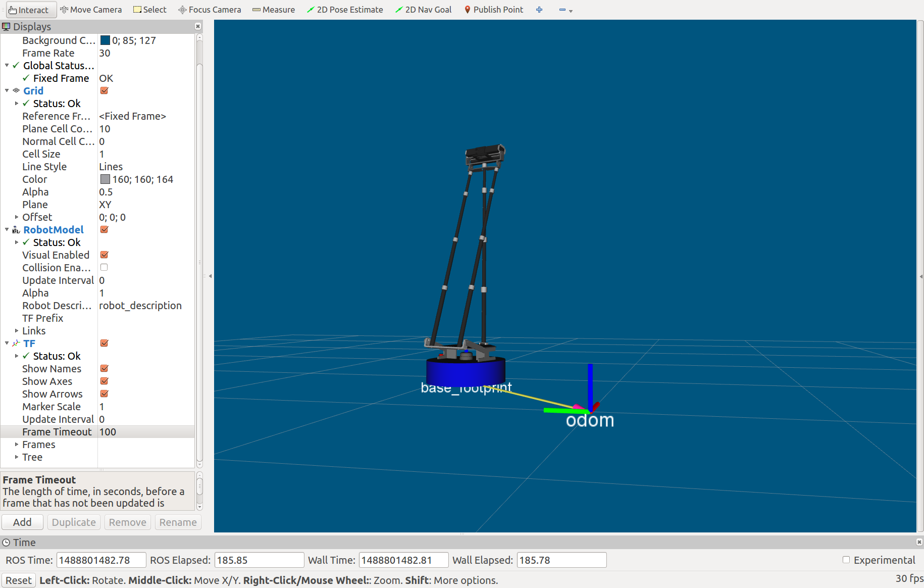This screenshot has height=588, width=924.
Task: Choose the Focus Camera tool
Action: pyautogui.click(x=210, y=10)
